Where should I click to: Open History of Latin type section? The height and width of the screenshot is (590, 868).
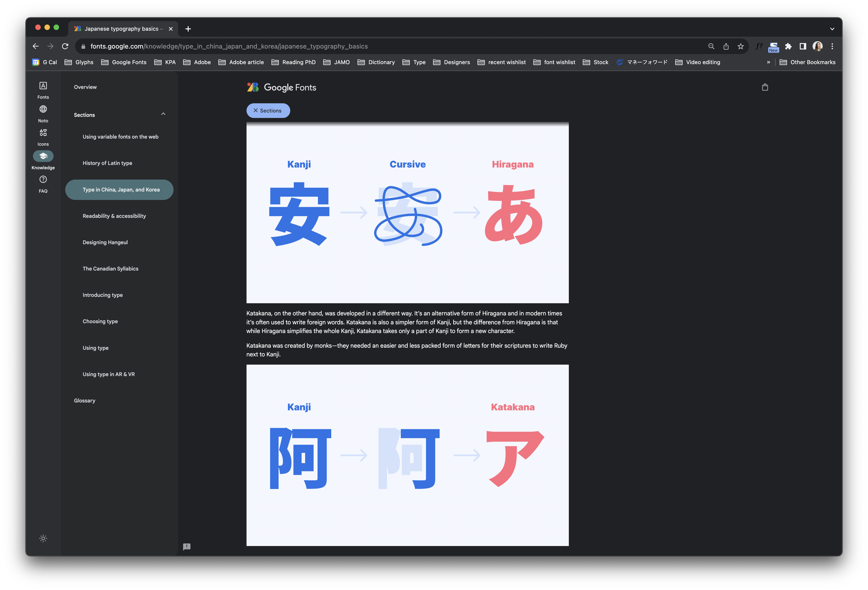pos(107,163)
